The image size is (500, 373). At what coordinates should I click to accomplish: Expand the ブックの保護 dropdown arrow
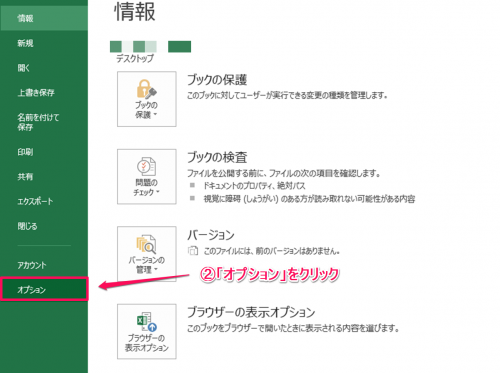pos(155,115)
